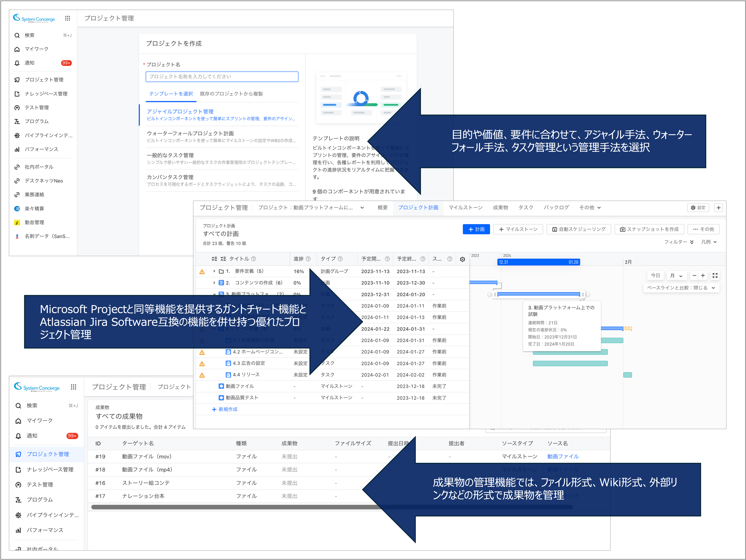Click the warning icon on 4.4 リリース row
Viewport: 746px width, 560px height.
(202, 375)
